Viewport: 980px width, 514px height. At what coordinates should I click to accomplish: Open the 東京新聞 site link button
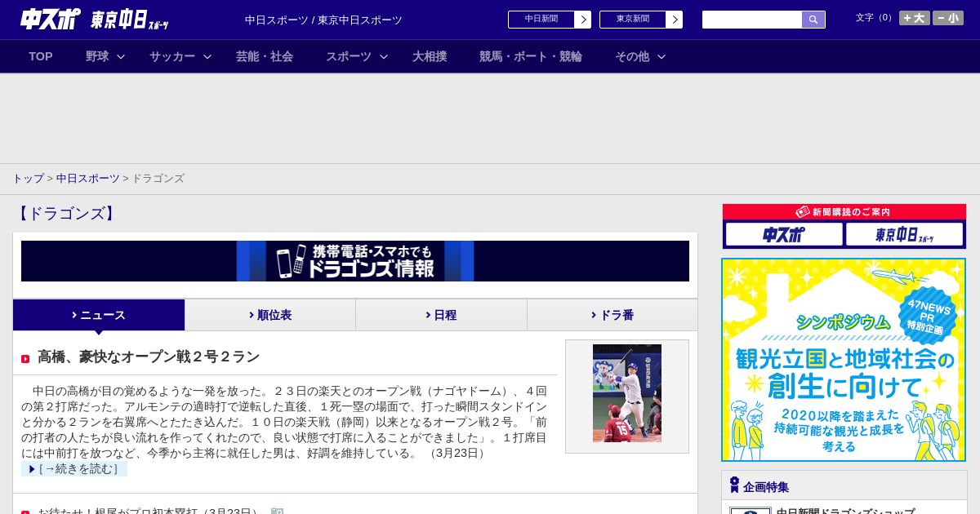tap(641, 20)
